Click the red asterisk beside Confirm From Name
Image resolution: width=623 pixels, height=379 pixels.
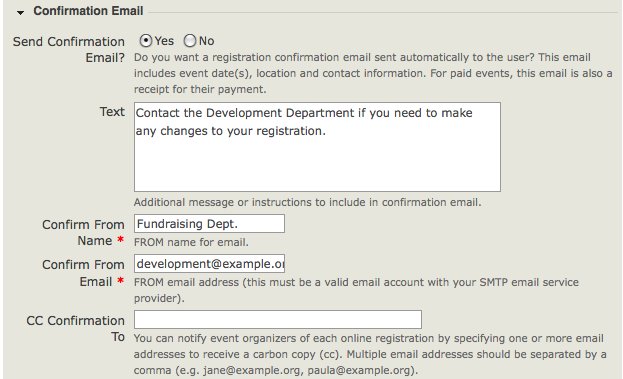(x=120, y=240)
